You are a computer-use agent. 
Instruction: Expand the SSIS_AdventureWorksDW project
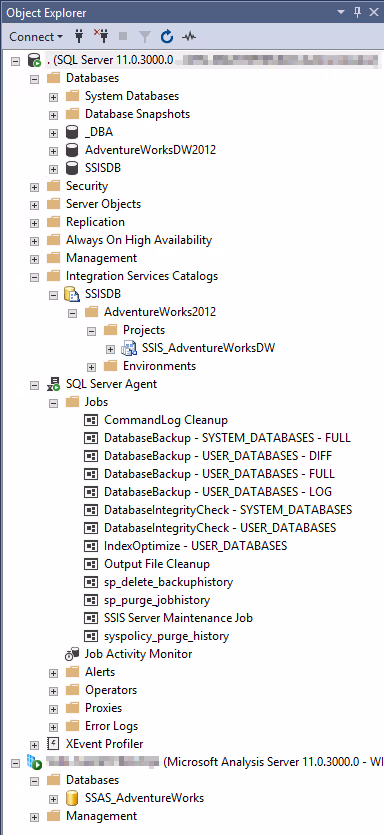[110, 349]
